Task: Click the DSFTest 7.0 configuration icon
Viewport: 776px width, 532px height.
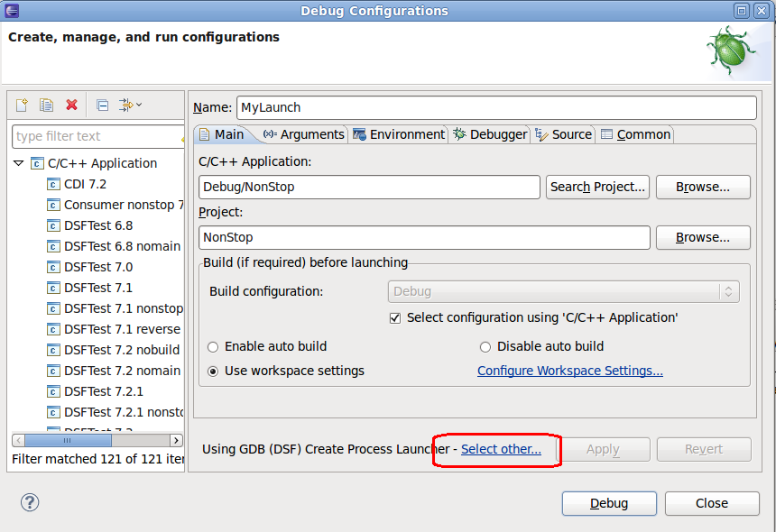Action: point(53,268)
